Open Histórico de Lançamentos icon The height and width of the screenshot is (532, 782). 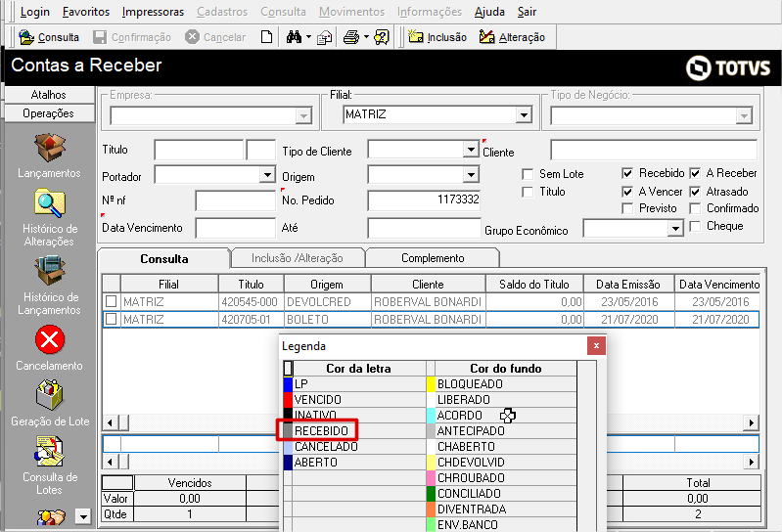tap(49, 271)
